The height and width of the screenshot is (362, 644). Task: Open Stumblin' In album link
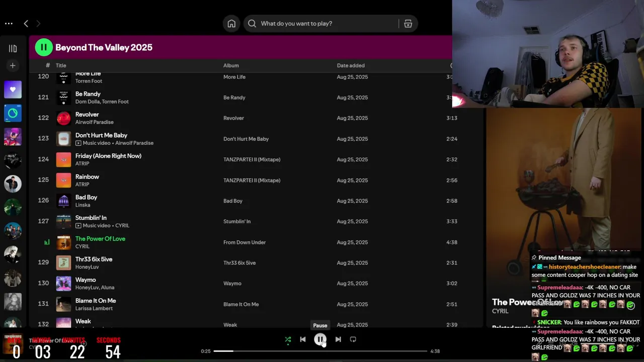[x=237, y=221]
